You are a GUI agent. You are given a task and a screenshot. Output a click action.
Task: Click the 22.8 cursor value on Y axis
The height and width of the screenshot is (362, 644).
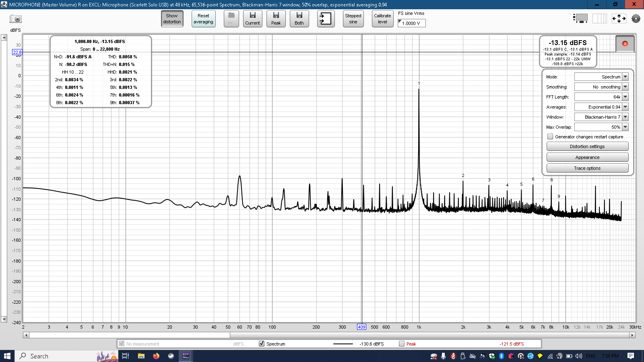(17, 52)
